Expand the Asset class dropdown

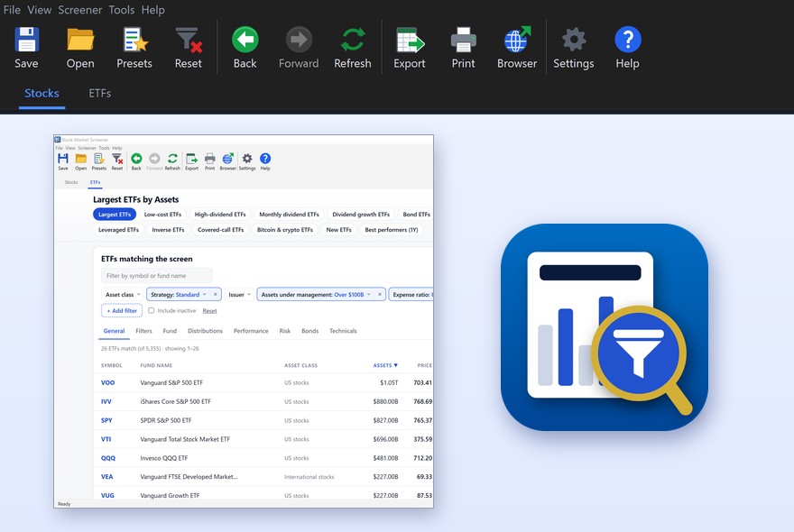pyautogui.click(x=123, y=295)
